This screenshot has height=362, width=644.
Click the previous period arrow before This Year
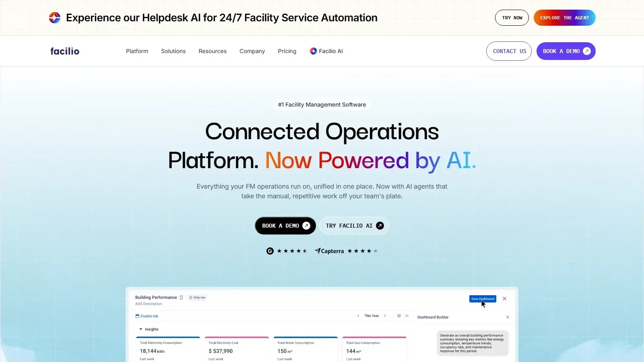pos(358,316)
